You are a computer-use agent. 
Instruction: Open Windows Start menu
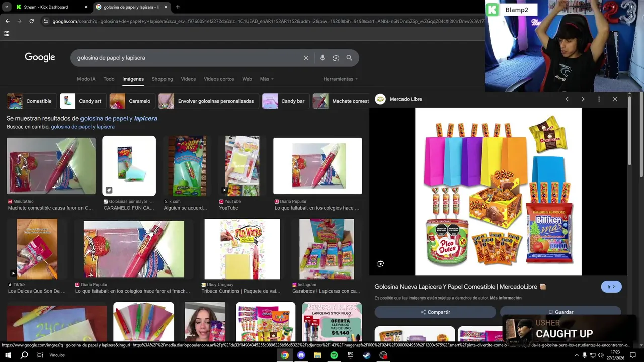8,355
